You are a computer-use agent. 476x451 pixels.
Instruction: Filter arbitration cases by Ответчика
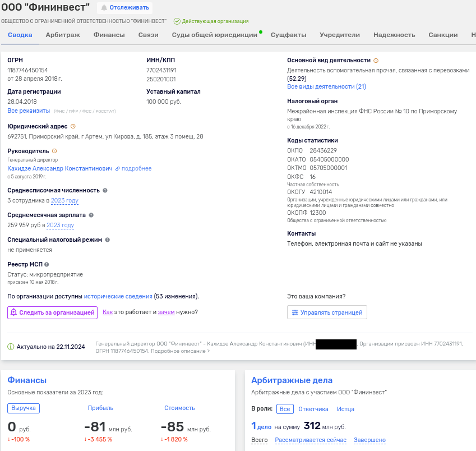313,409
